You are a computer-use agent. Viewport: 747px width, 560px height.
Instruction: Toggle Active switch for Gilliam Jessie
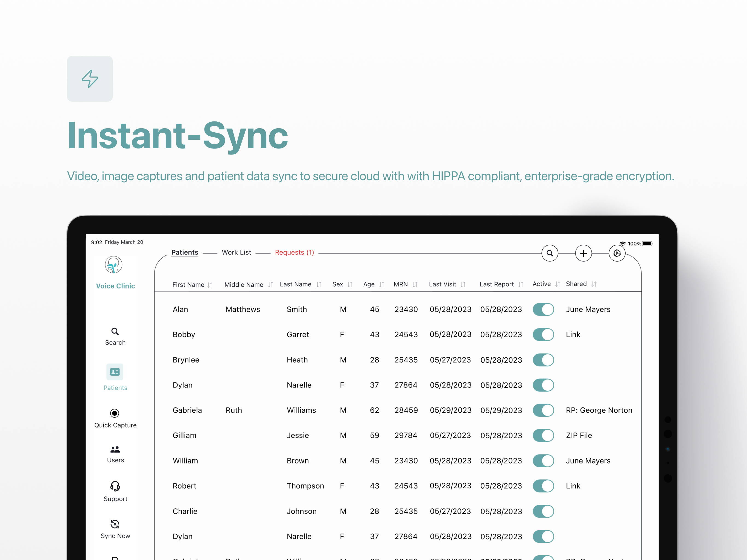click(543, 435)
